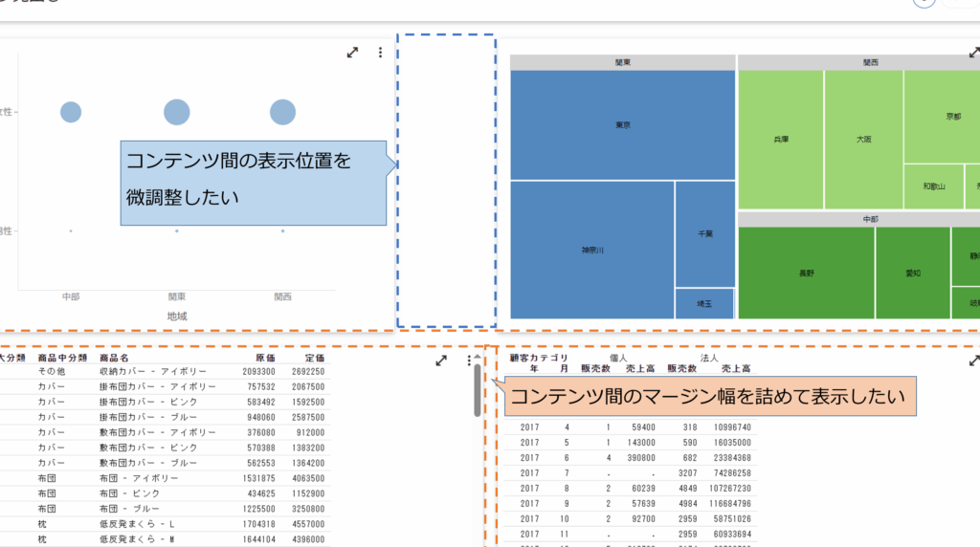Select the 千葉 tile in the treemap
The image size is (980, 547).
click(x=704, y=233)
